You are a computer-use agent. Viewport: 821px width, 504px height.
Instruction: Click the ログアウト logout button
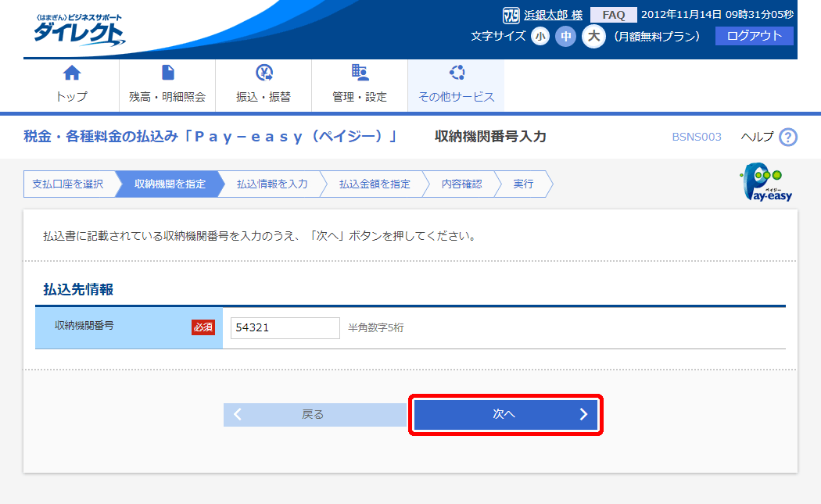754,36
